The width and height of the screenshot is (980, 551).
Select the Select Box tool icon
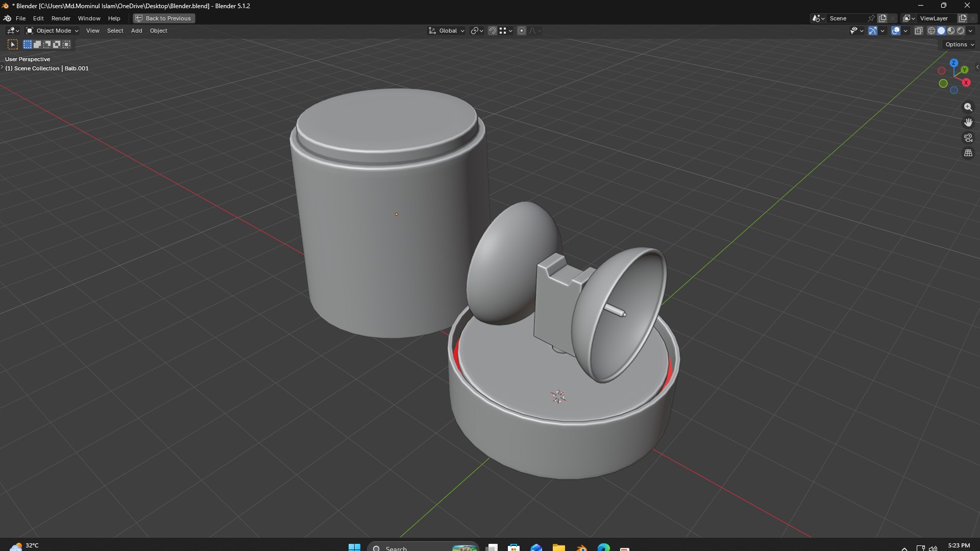tap(13, 44)
